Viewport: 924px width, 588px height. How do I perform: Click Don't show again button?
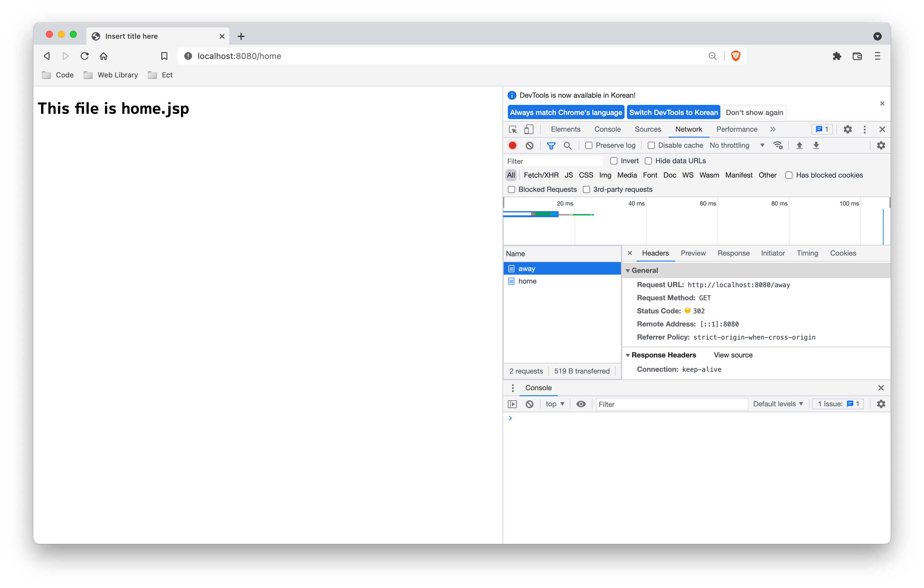[754, 113]
